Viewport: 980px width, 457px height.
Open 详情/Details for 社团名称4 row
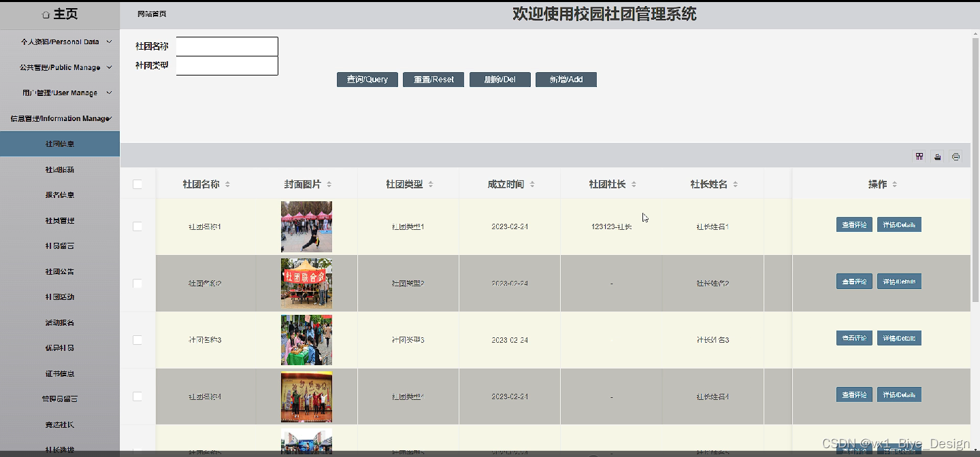[x=899, y=394]
